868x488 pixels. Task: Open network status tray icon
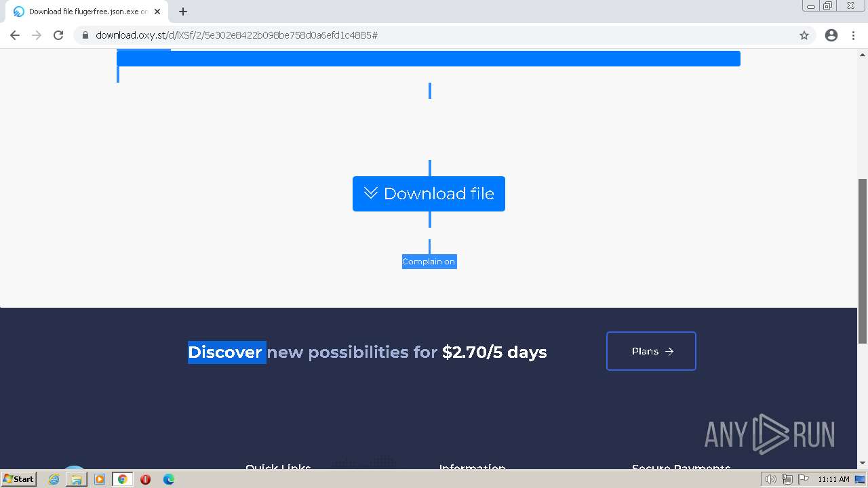[787, 479]
